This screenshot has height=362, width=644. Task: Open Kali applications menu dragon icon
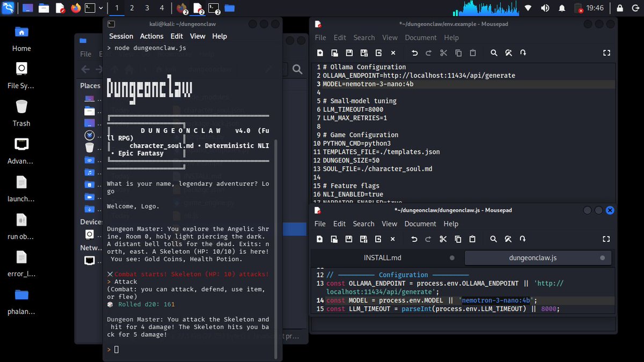(x=9, y=8)
